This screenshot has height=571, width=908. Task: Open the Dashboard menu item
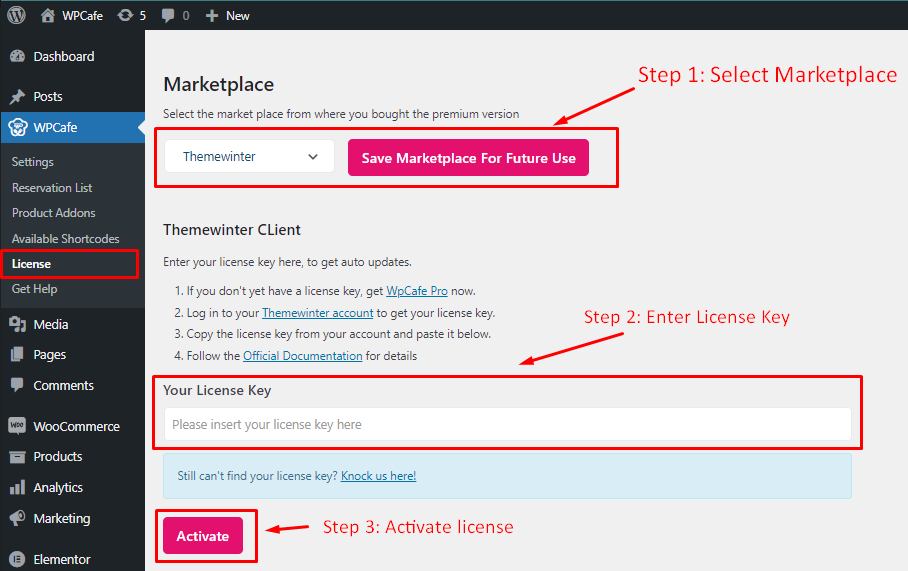pyautogui.click(x=64, y=56)
